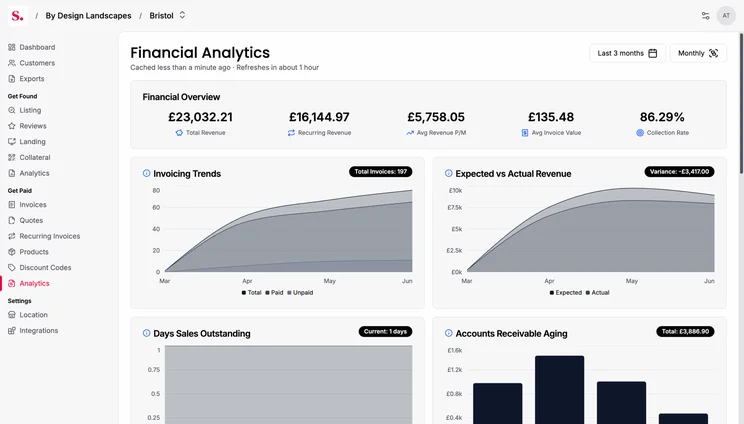This screenshot has height=424, width=744.
Task: Click By Design Landscapes breadcrumb
Action: (88, 16)
